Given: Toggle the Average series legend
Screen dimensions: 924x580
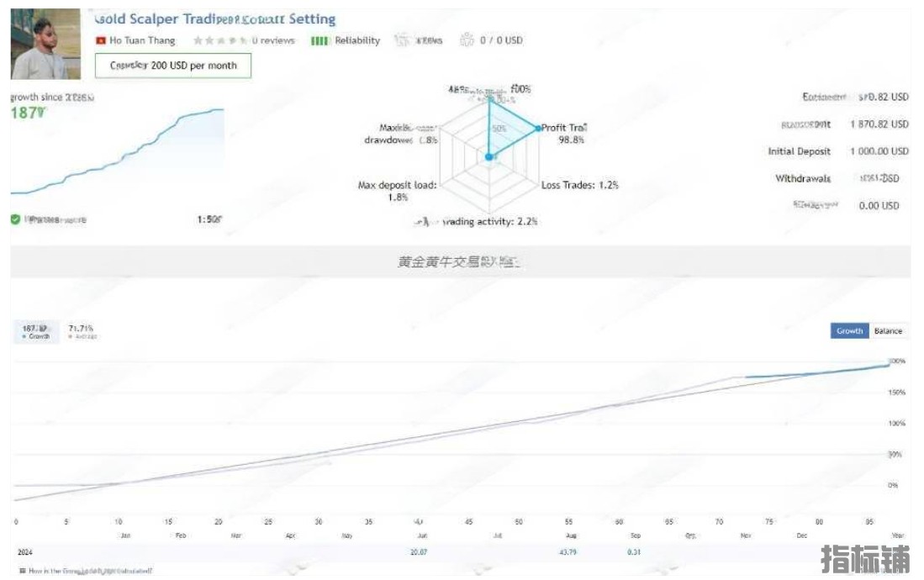Looking at the screenshot, I should tap(82, 332).
